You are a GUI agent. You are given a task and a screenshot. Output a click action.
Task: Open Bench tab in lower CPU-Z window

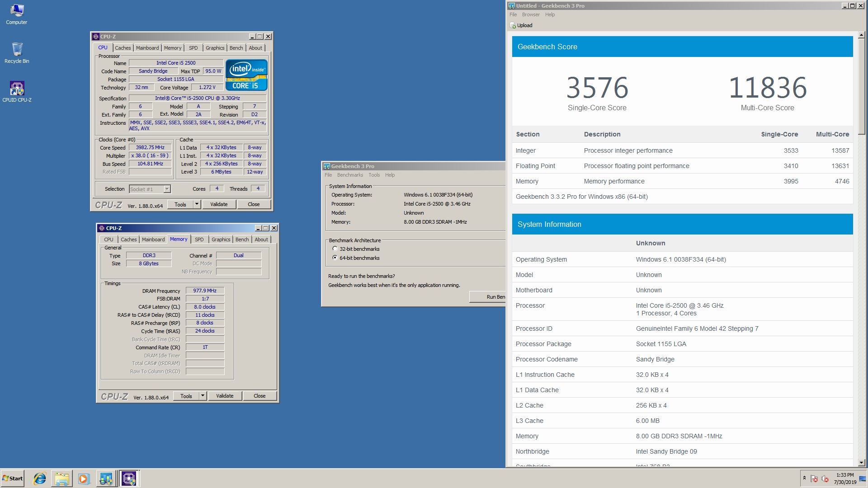click(242, 239)
